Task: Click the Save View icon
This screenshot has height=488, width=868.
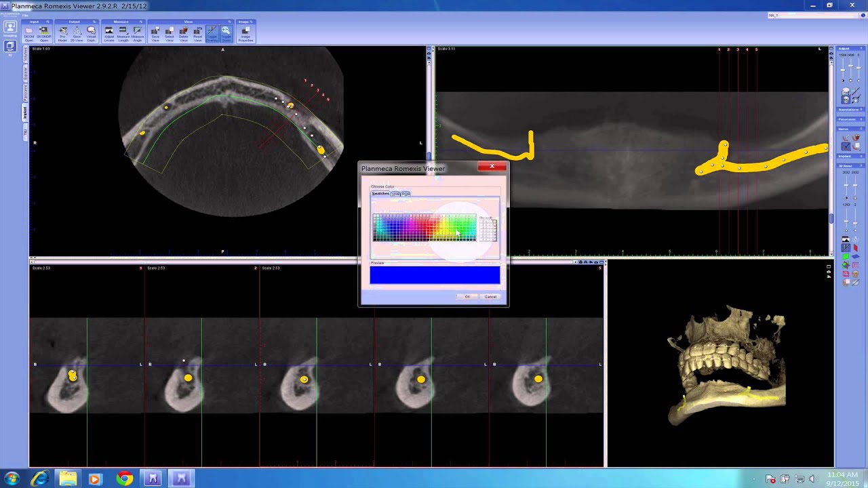Action: pyautogui.click(x=155, y=34)
